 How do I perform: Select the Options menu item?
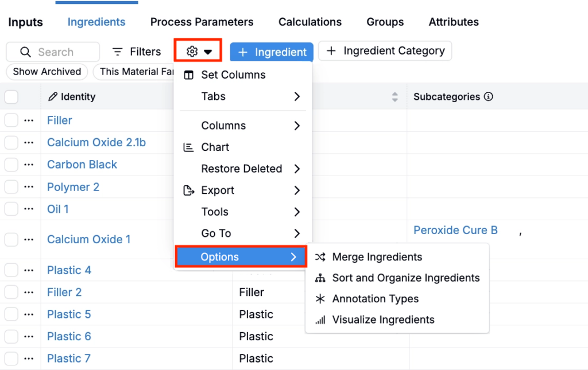(x=241, y=256)
